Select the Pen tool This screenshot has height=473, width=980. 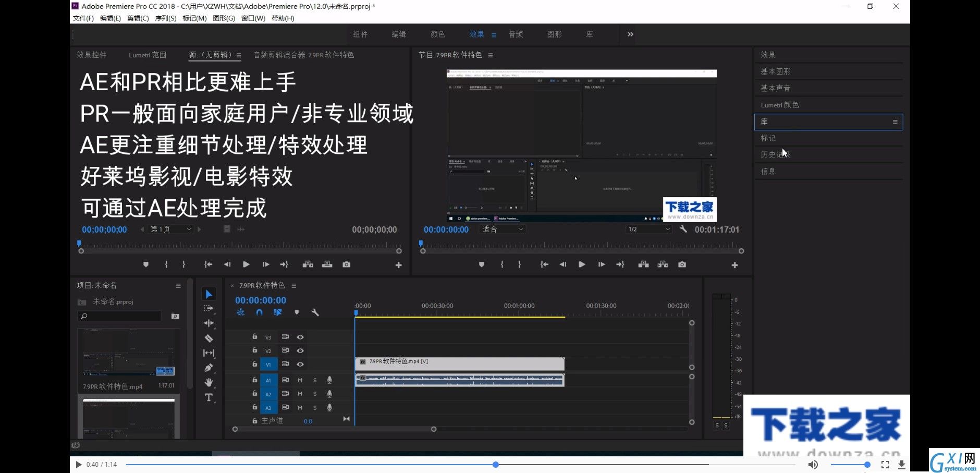[x=209, y=368]
